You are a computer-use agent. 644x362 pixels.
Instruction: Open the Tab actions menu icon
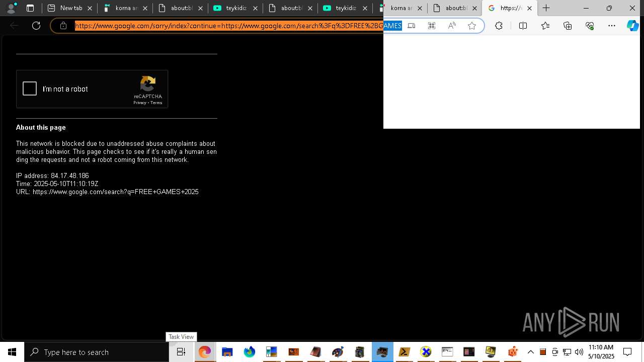click(x=30, y=8)
